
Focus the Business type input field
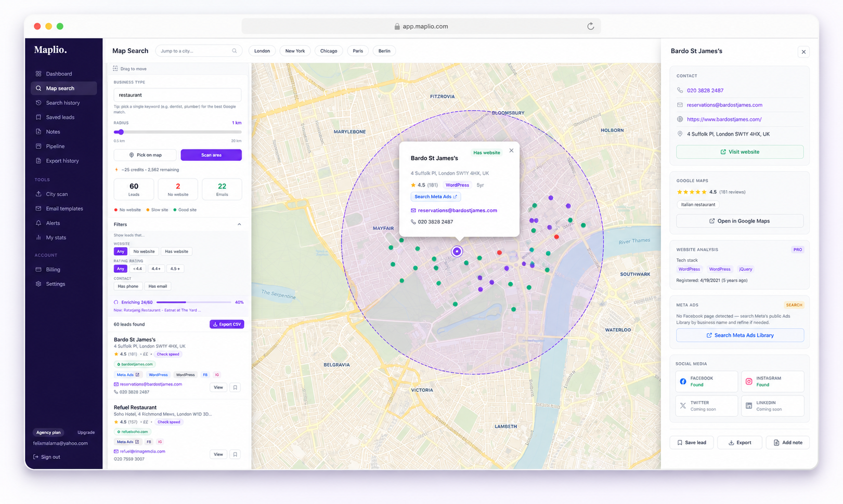[177, 95]
